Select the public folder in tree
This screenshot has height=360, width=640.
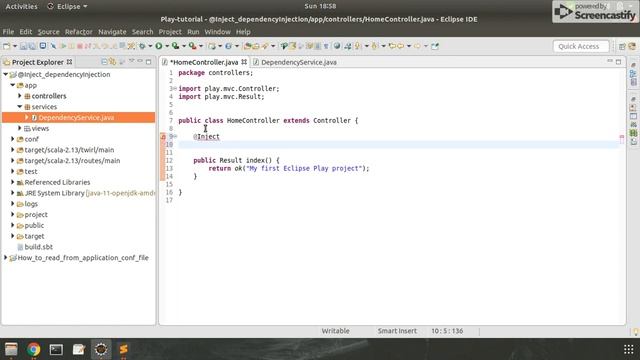tap(34, 225)
